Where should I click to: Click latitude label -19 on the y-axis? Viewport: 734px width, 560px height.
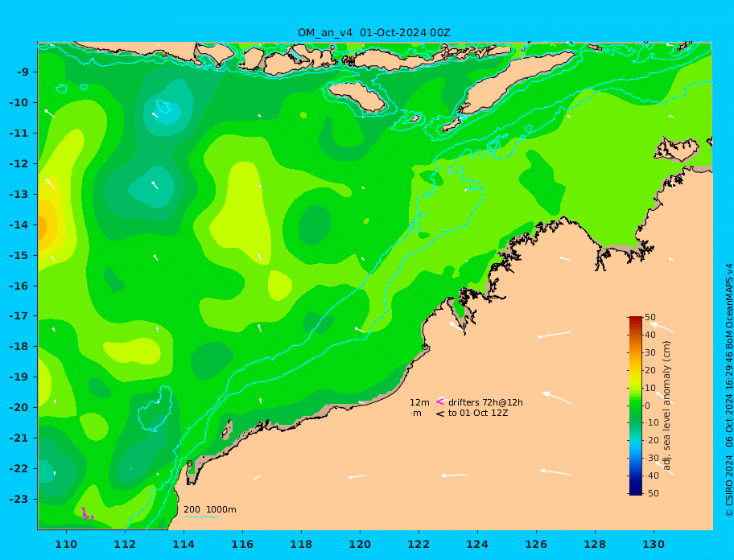(19, 377)
